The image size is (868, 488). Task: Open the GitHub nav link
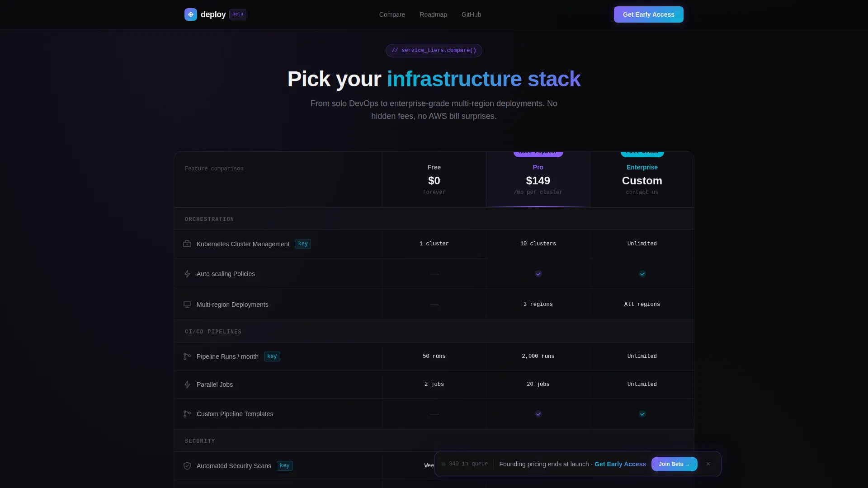pyautogui.click(x=471, y=14)
